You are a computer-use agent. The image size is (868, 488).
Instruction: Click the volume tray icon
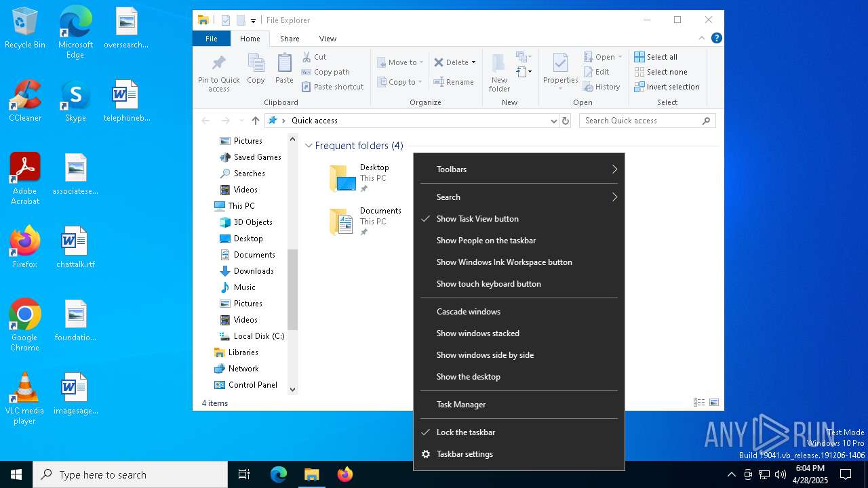tap(780, 474)
